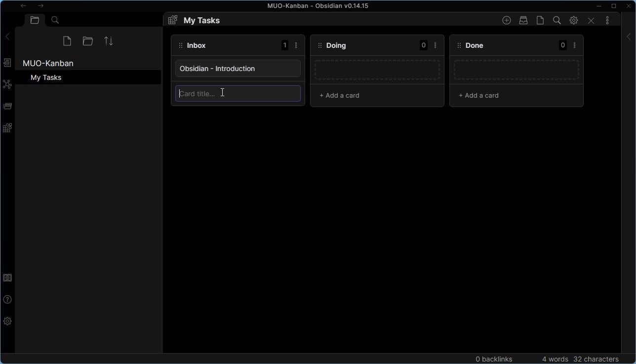The image size is (636, 364).
Task: Click the 4 words status bar count
Action: point(555,359)
